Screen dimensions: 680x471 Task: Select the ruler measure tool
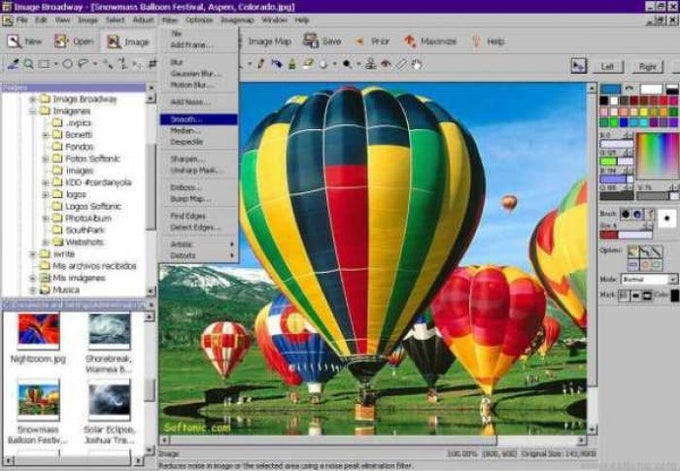402,65
